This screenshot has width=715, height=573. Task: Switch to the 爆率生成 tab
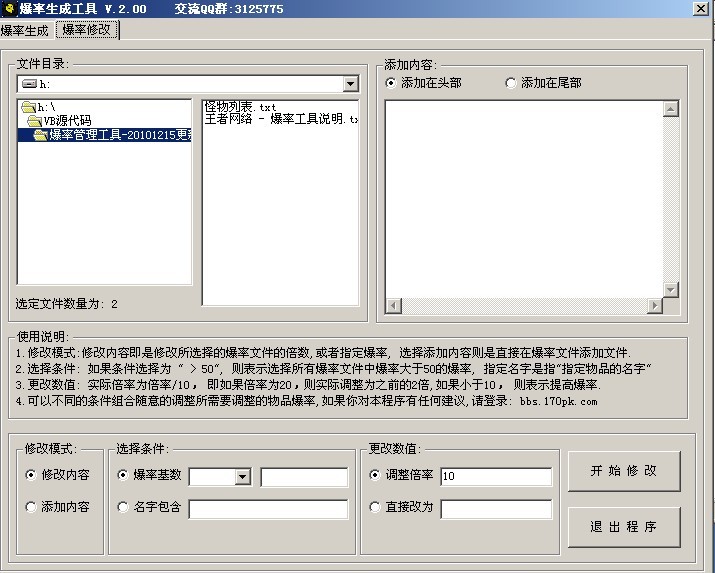pos(24,31)
